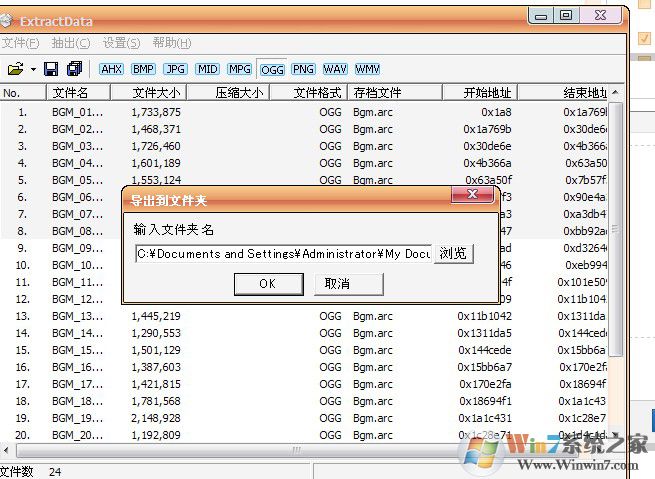This screenshot has height=479, width=655.
Task: Sort by the 结束地址 column header
Action: (x=562, y=92)
